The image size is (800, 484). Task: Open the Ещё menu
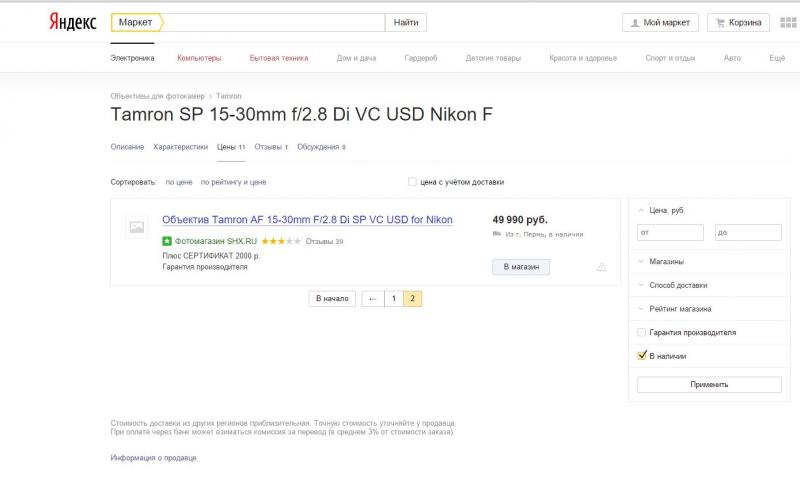[777, 58]
